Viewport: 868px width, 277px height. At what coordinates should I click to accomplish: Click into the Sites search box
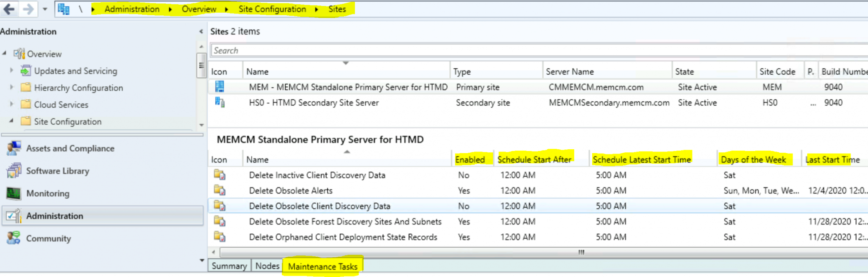pyautogui.click(x=539, y=50)
